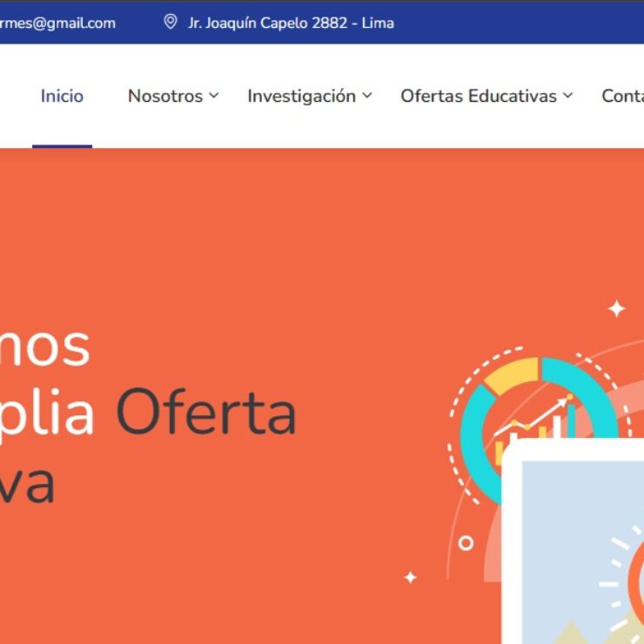Open the Ofertas Educativas menu label
The height and width of the screenshot is (644, 644).
tap(479, 96)
